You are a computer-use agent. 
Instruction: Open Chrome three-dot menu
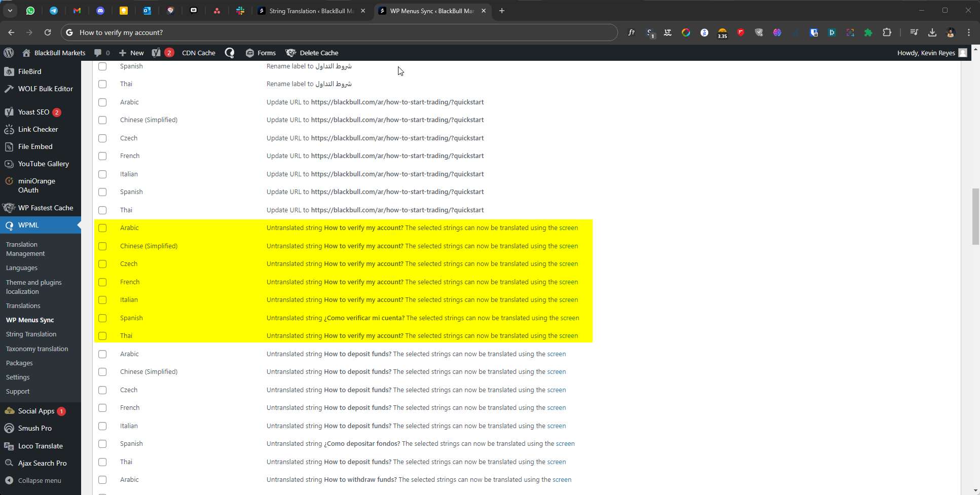point(969,32)
